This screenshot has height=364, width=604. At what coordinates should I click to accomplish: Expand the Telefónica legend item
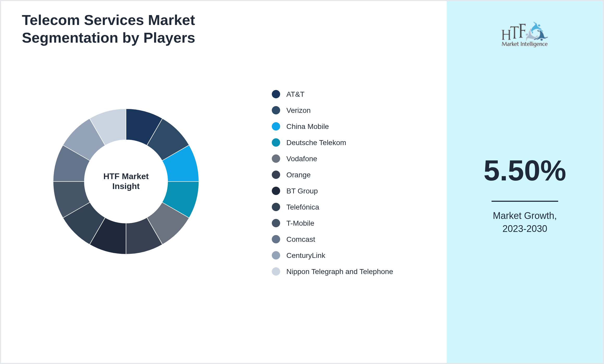[302, 207]
